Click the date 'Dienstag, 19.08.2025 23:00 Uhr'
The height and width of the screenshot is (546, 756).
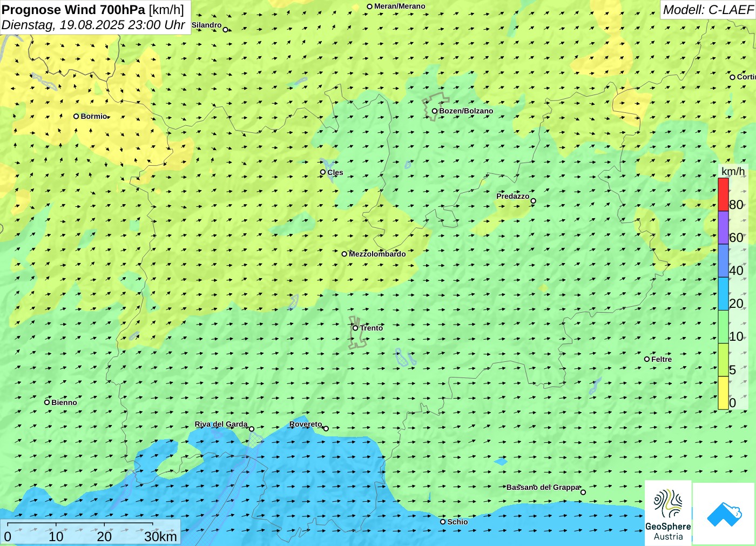pyautogui.click(x=93, y=25)
